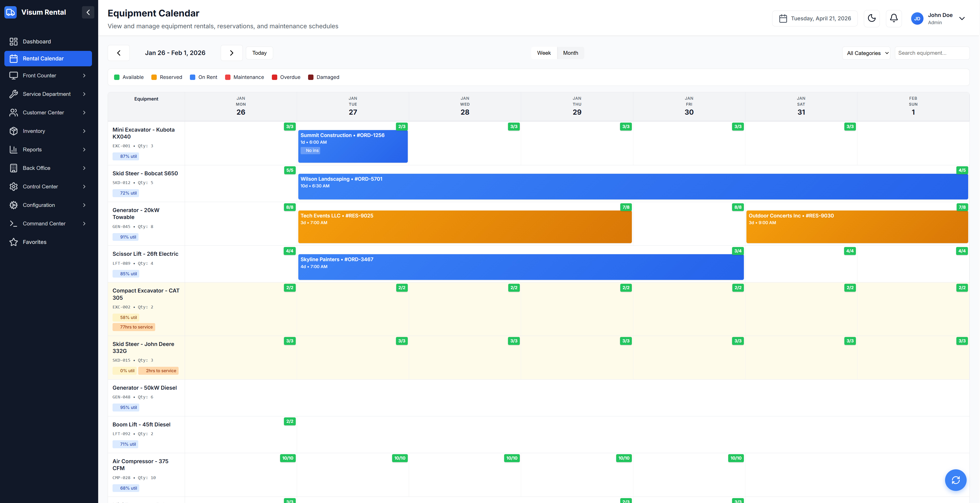
Task: Click the Today button
Action: tap(259, 53)
